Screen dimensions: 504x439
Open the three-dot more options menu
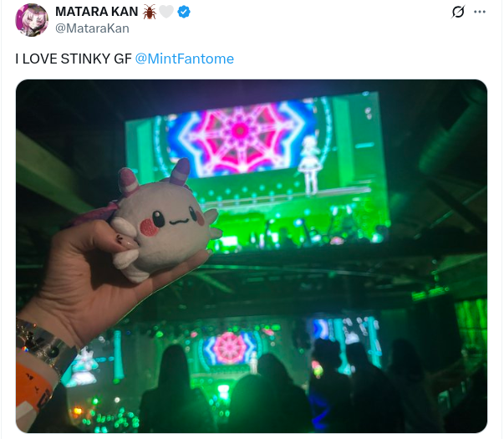[x=480, y=13]
